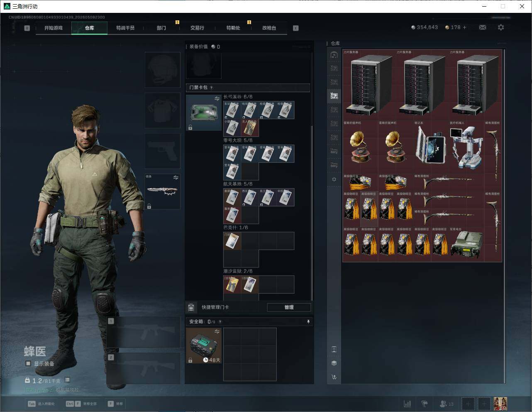
Task: Click the 潮汐监狱 keycard section label
Action: click(x=238, y=271)
